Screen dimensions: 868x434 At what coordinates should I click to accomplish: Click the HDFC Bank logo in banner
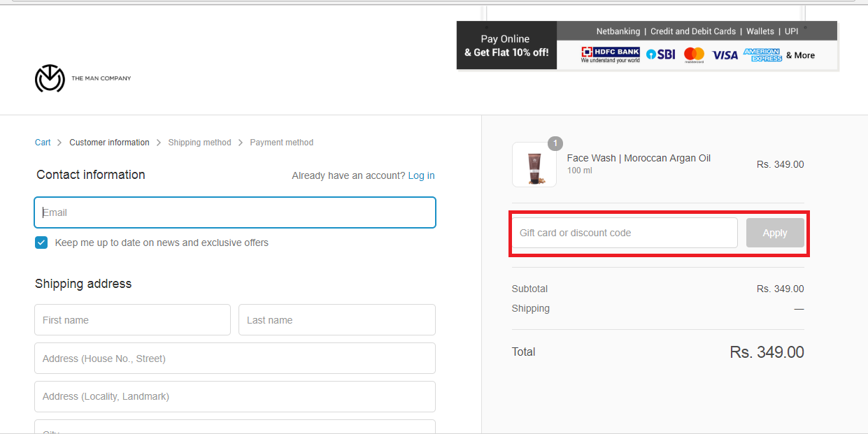610,55
